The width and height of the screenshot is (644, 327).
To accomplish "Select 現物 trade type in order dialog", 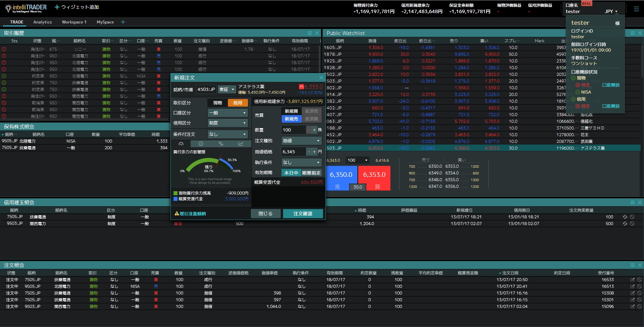I will (217, 103).
